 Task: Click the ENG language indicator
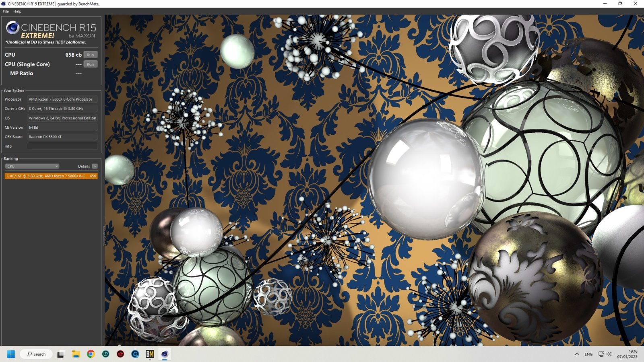(x=588, y=354)
